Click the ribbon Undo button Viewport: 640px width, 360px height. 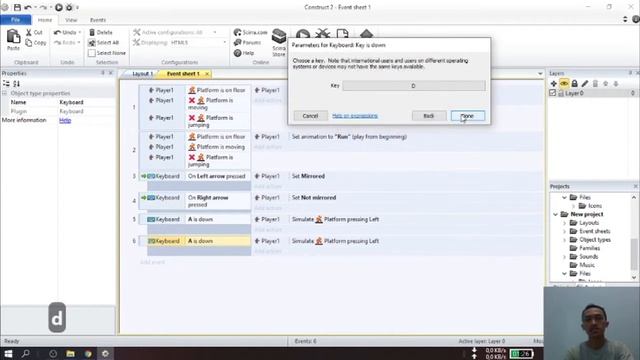[x=65, y=32]
